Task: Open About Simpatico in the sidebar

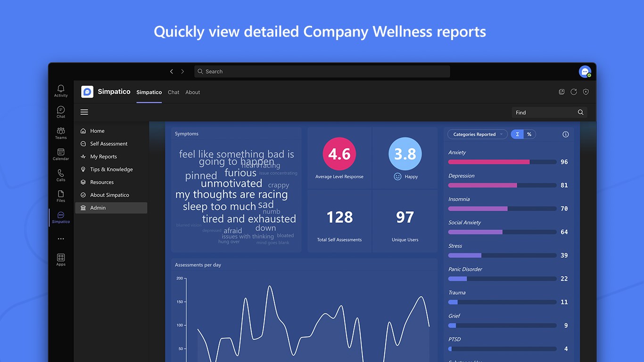Action: (111, 195)
